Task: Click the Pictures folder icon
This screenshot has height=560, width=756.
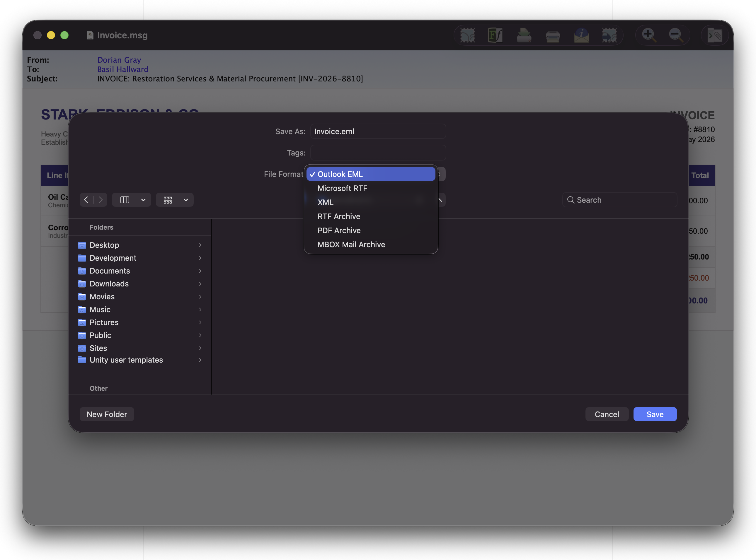Action: pos(82,322)
